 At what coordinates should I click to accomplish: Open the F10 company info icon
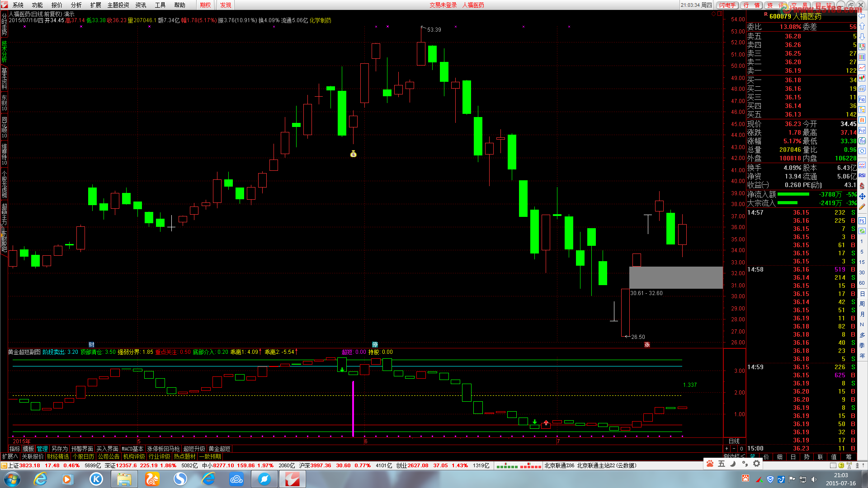[862, 99]
